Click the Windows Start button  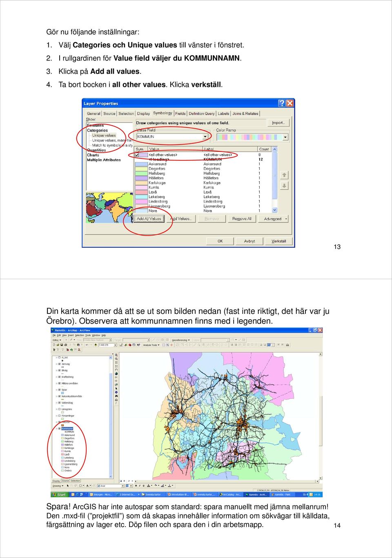pos(60,494)
